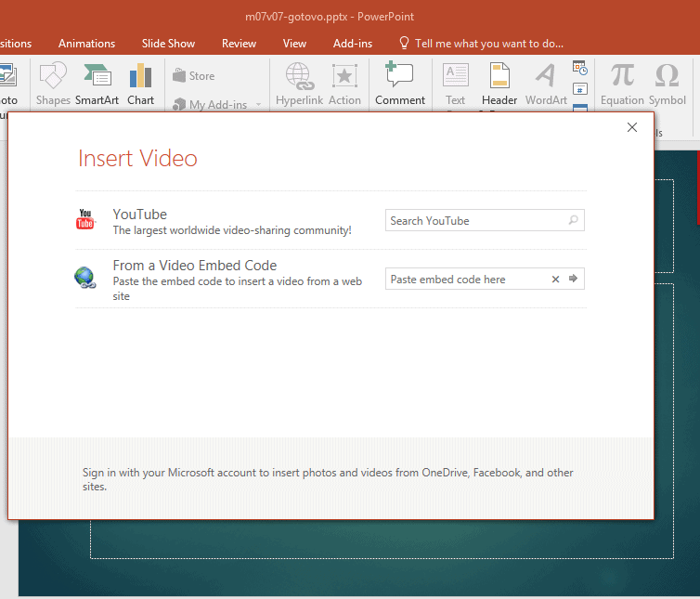This screenshot has height=599, width=700.
Task: Insert a SmartArt graphic
Action: 97,84
